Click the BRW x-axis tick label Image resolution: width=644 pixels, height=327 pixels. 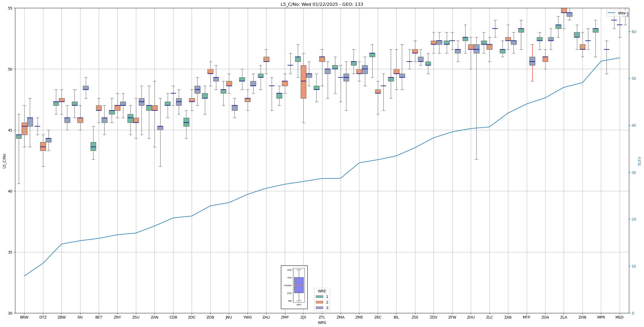pyautogui.click(x=24, y=317)
